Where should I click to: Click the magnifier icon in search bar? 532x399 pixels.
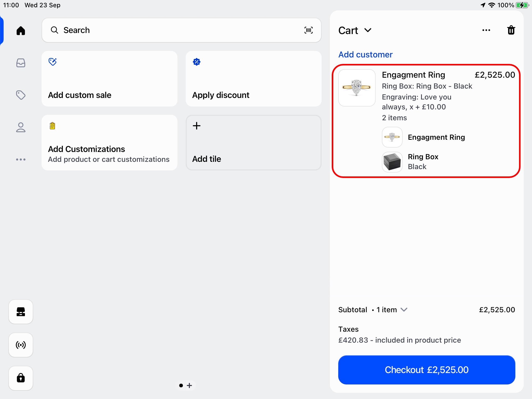(x=54, y=30)
